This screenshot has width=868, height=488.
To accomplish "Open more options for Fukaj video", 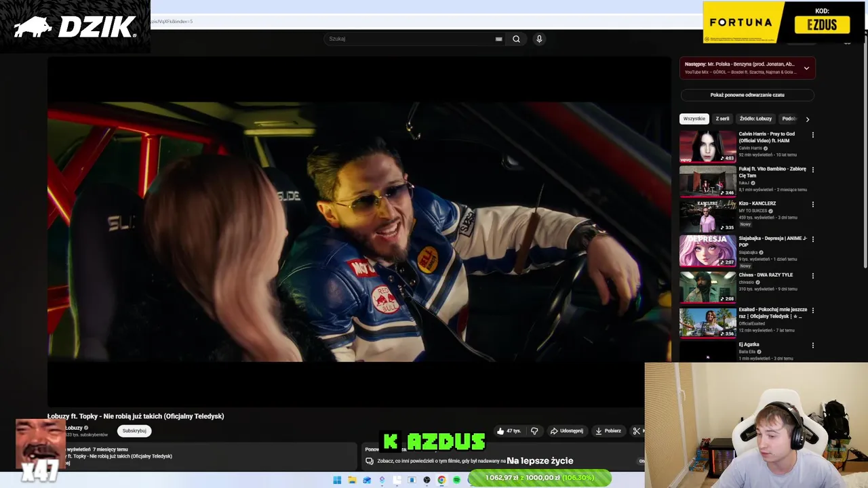I will [x=812, y=169].
